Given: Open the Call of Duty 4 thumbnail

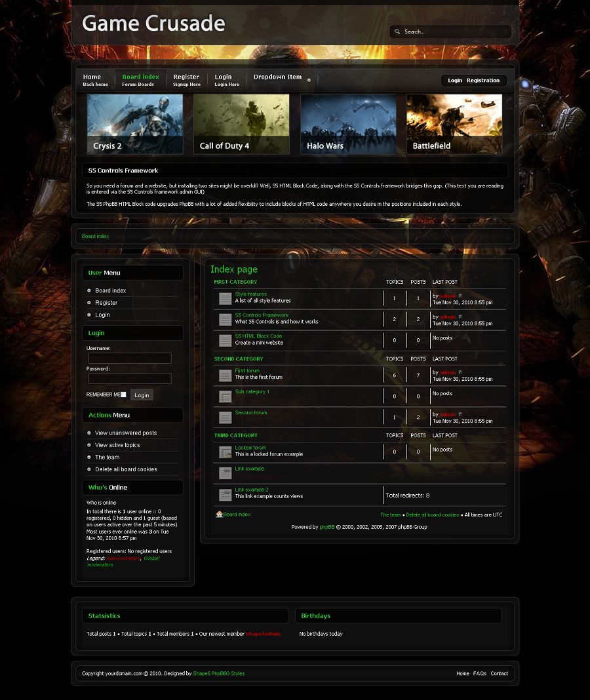Looking at the screenshot, I should pyautogui.click(x=241, y=124).
